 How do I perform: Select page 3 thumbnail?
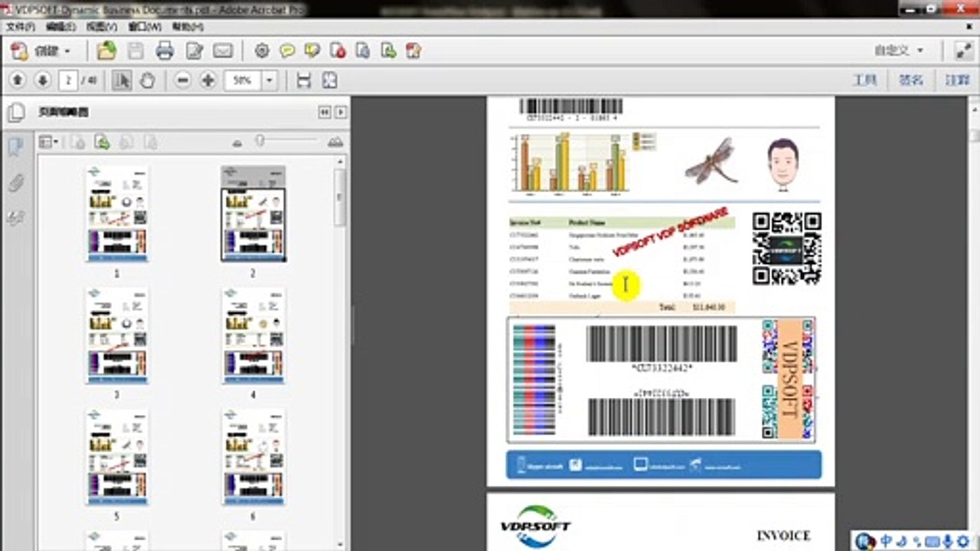tap(117, 335)
